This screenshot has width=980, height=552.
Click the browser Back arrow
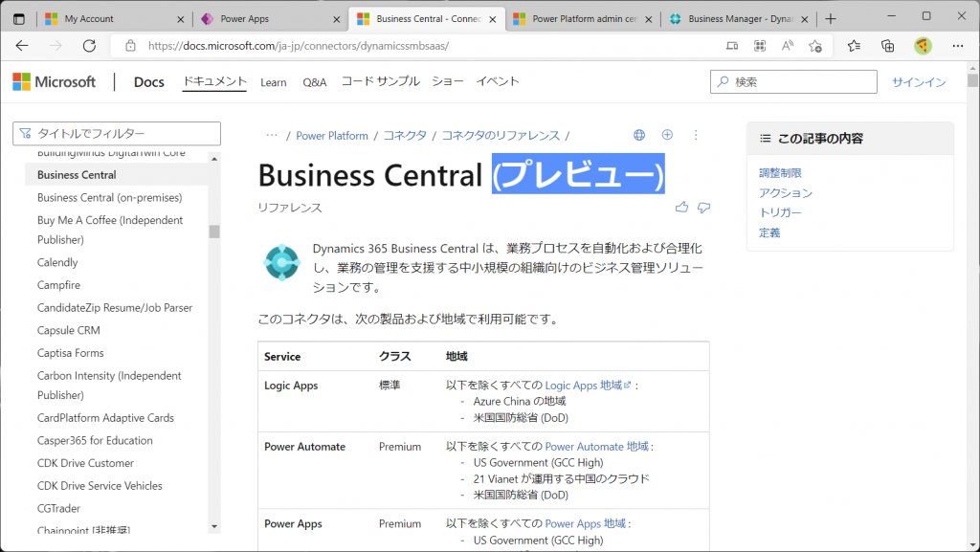point(22,46)
